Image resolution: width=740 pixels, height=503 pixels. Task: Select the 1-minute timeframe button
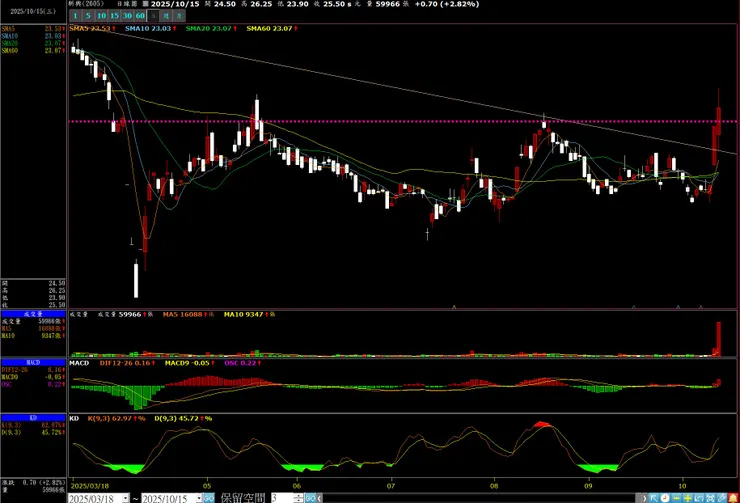(x=76, y=17)
